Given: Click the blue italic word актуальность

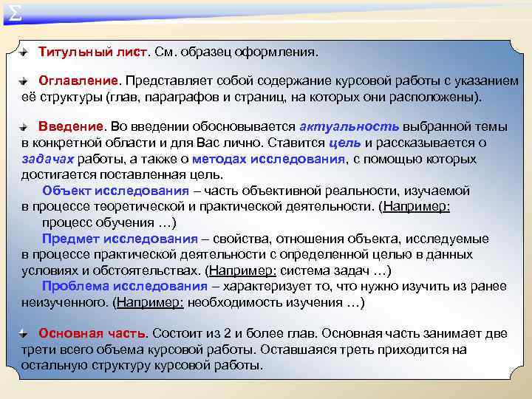Looking at the screenshot, I should (349, 126).
